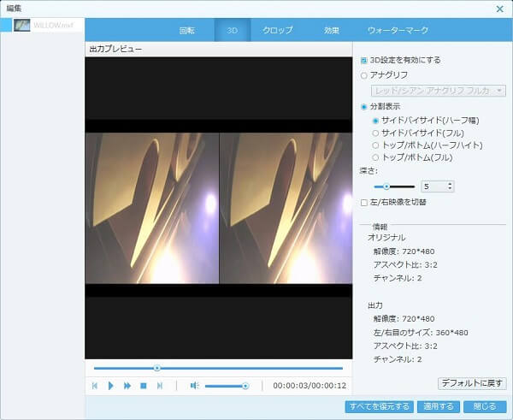This screenshot has width=513, height=420.
Task: Click the video seek progress bar
Action: (x=218, y=369)
